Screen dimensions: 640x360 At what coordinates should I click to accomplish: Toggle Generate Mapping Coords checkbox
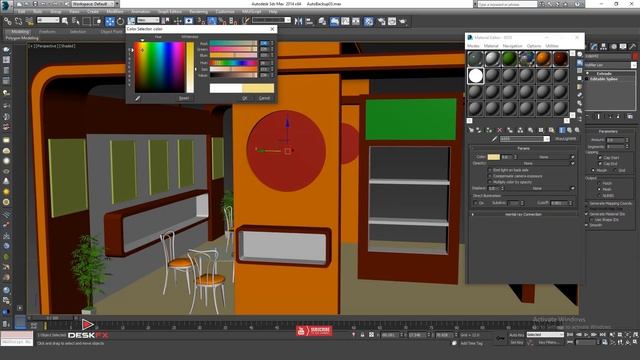[x=587, y=203]
